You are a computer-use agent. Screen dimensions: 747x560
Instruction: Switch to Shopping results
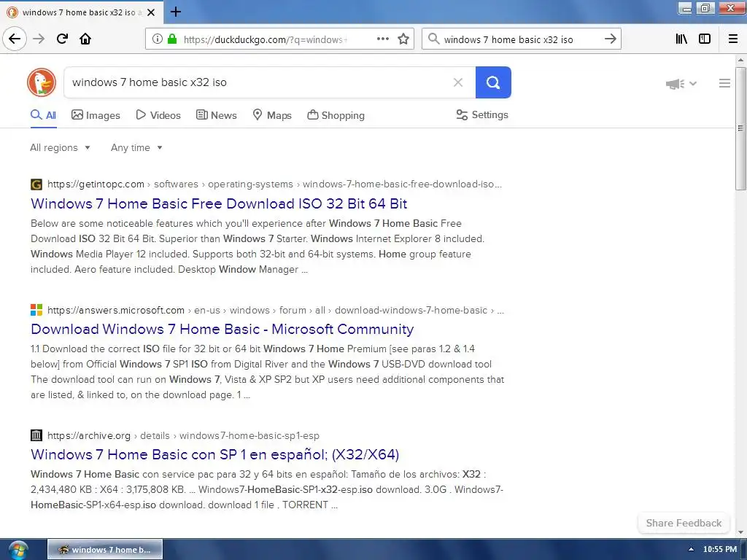pyautogui.click(x=336, y=115)
